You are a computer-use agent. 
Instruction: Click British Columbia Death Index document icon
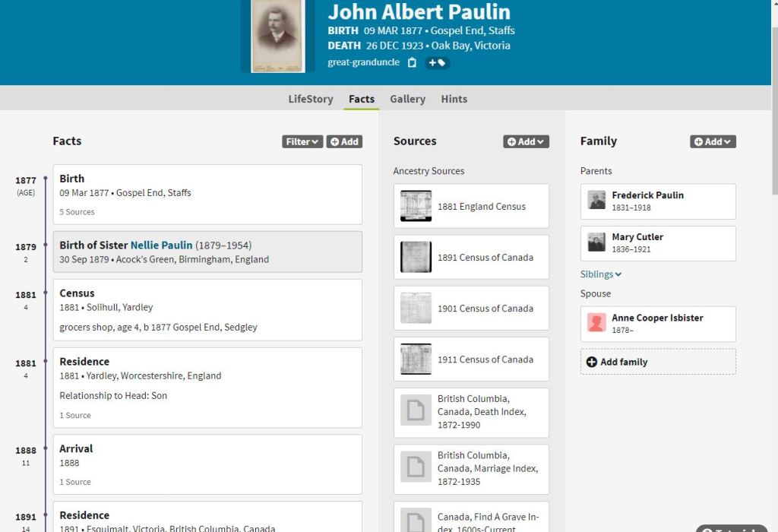point(416,410)
